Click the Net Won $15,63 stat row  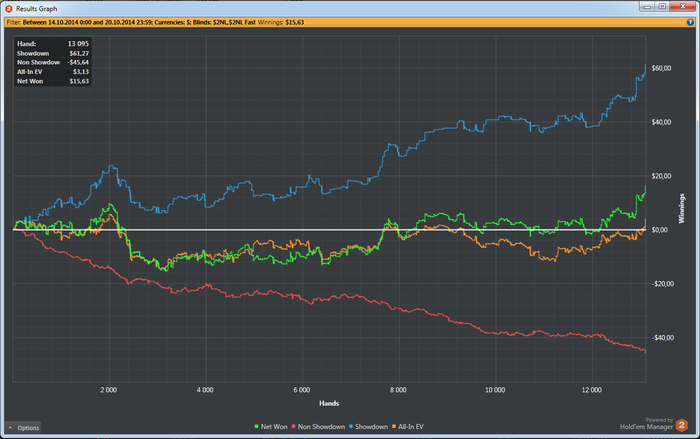(x=53, y=81)
